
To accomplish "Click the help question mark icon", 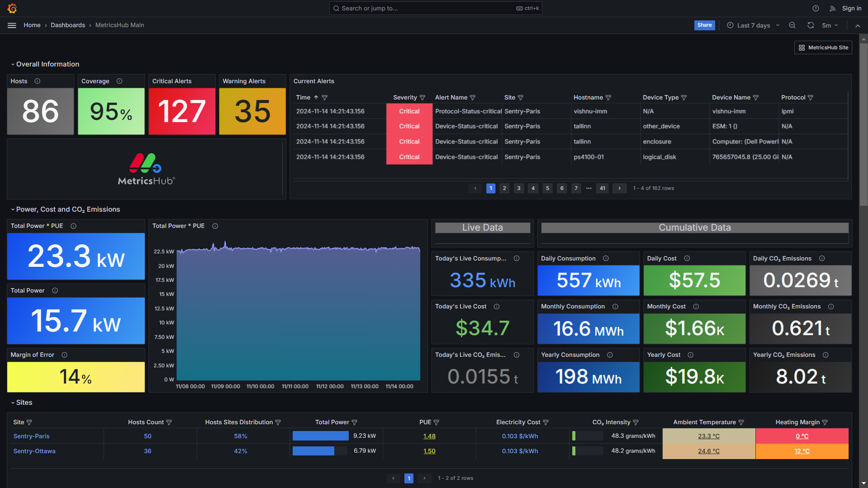I will [816, 8].
